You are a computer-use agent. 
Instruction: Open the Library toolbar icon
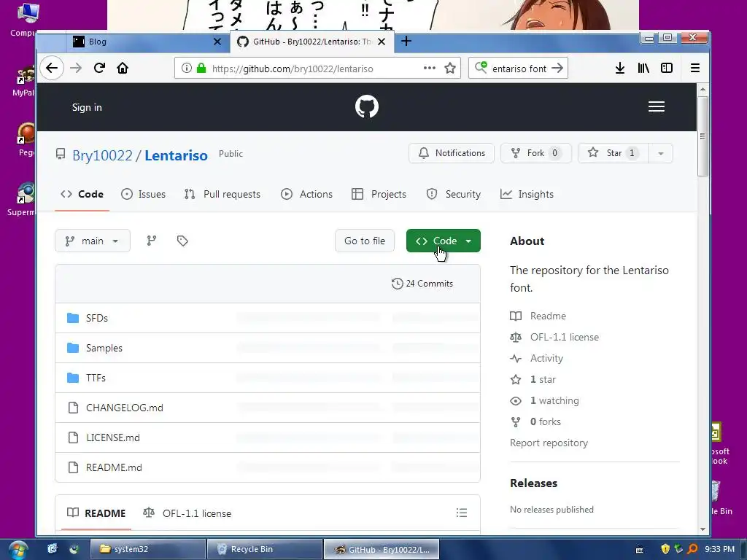643,68
